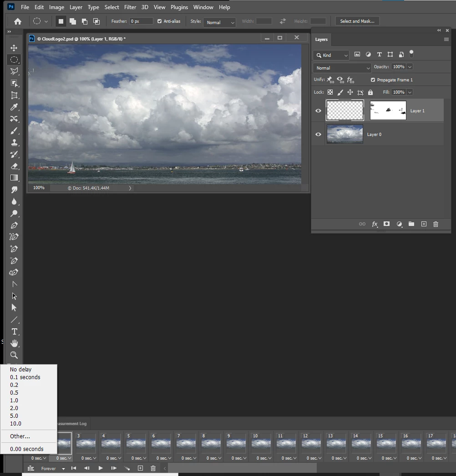Expand Fill slider dropdown arrow

pyautogui.click(x=410, y=92)
